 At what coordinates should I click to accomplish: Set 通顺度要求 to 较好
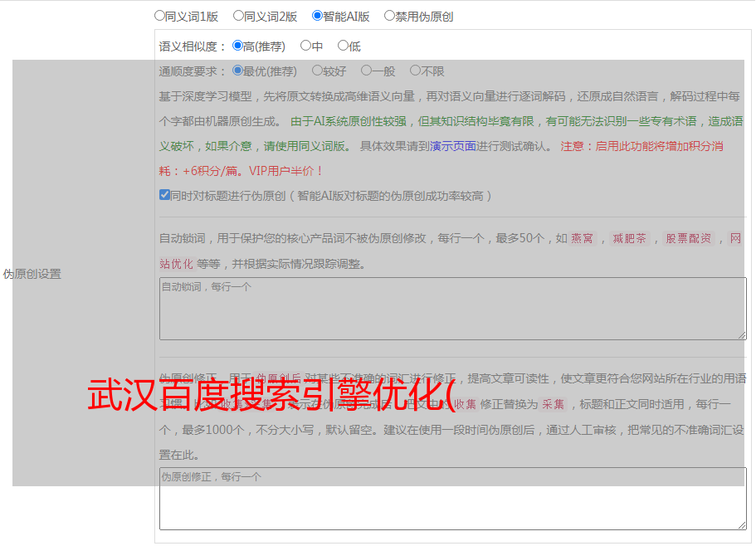(317, 71)
